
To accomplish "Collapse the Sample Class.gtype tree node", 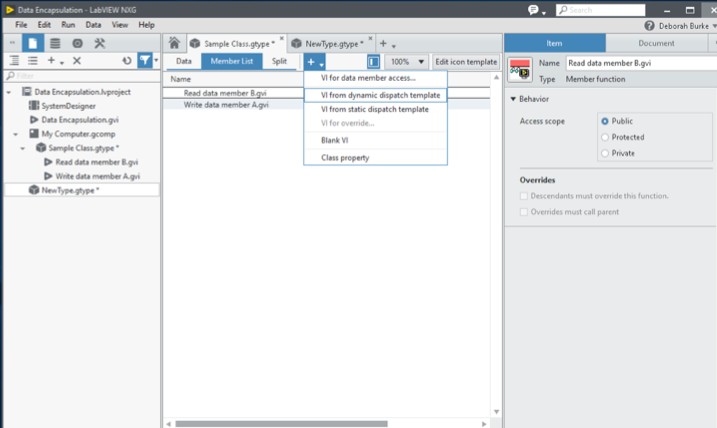I will [22, 149].
